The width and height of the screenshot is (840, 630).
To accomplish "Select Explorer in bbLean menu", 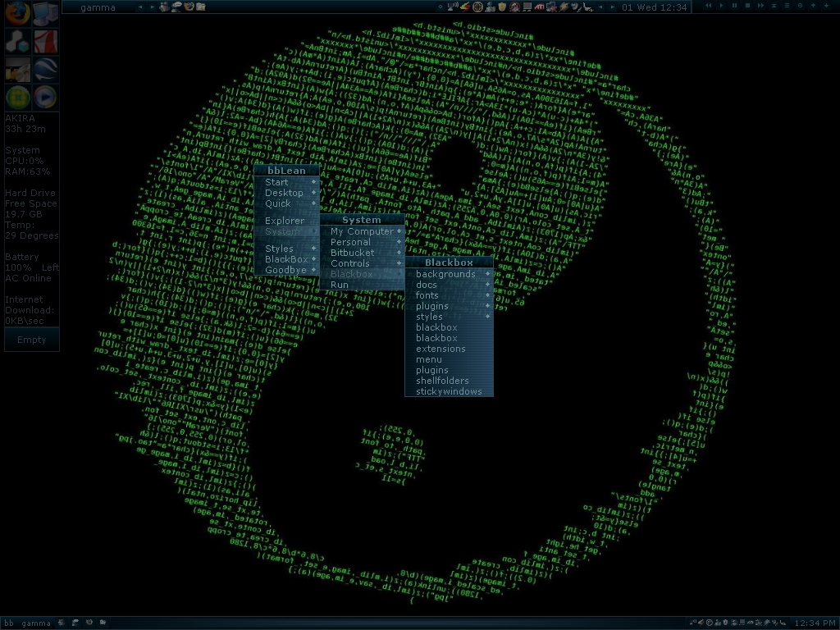I will (286, 221).
